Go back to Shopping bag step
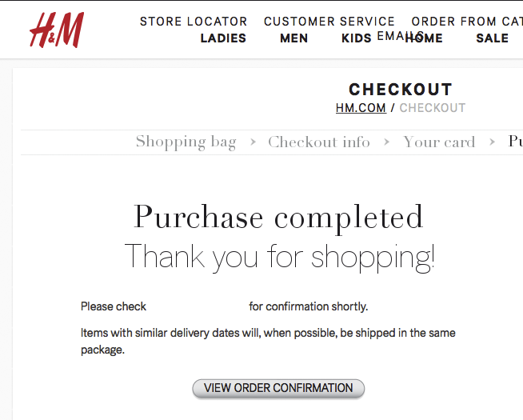Image resolution: width=523 pixels, height=420 pixels. [186, 142]
